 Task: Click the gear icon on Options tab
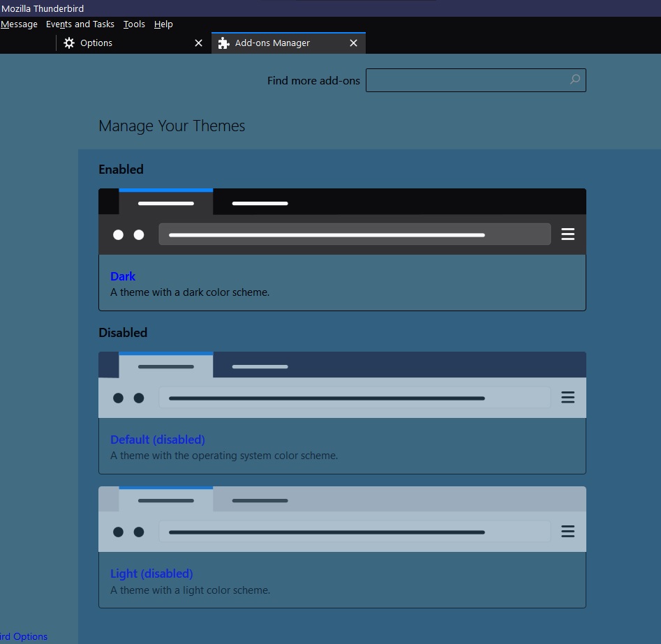[x=69, y=43]
